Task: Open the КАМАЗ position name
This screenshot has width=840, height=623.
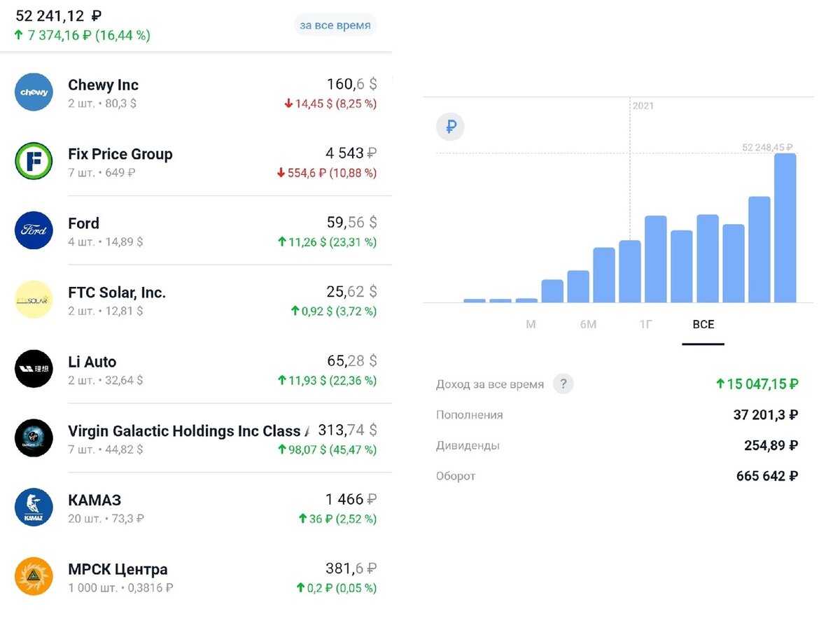Action: 94,501
